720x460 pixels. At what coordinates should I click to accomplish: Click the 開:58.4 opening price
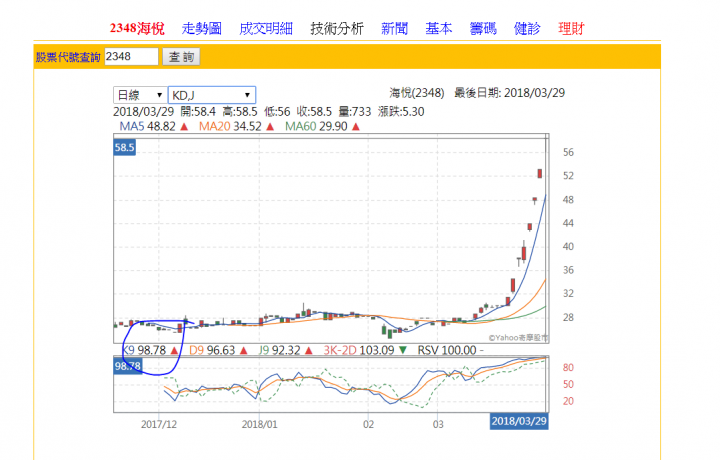(x=198, y=112)
